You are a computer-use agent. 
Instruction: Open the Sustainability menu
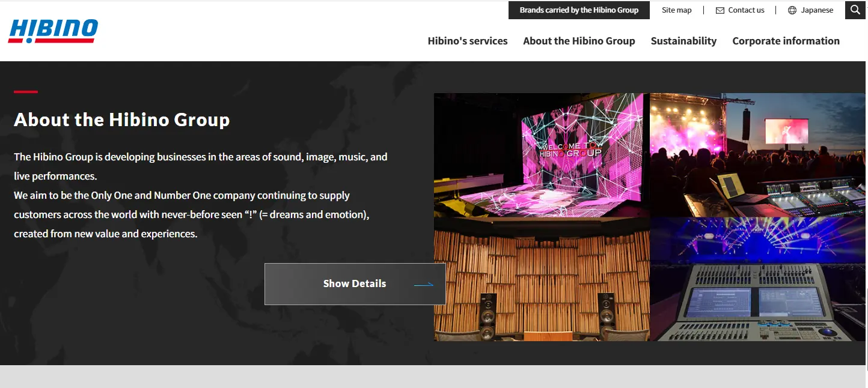click(x=683, y=41)
